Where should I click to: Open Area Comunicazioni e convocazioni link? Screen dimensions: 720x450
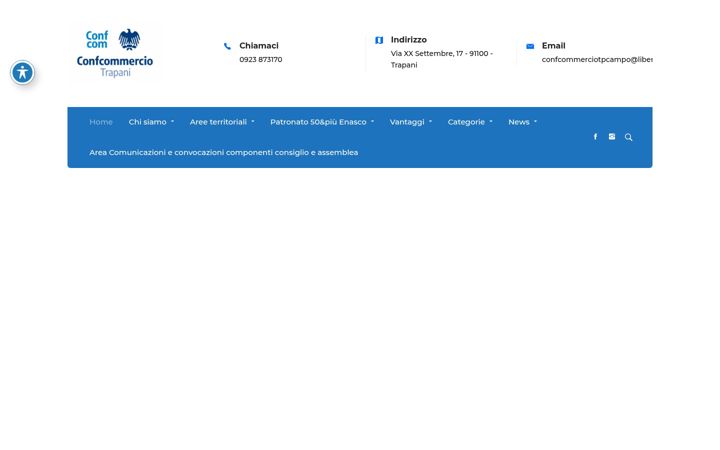[224, 152]
